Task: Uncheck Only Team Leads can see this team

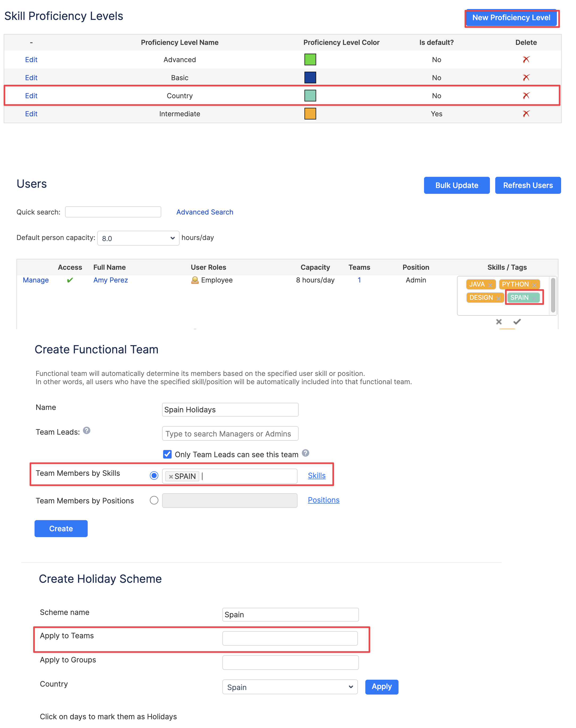Action: click(168, 454)
